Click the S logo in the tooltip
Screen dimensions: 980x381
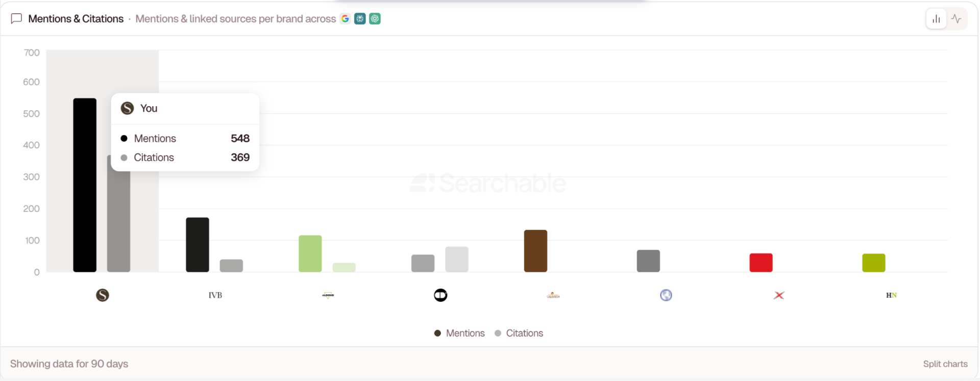click(x=127, y=108)
